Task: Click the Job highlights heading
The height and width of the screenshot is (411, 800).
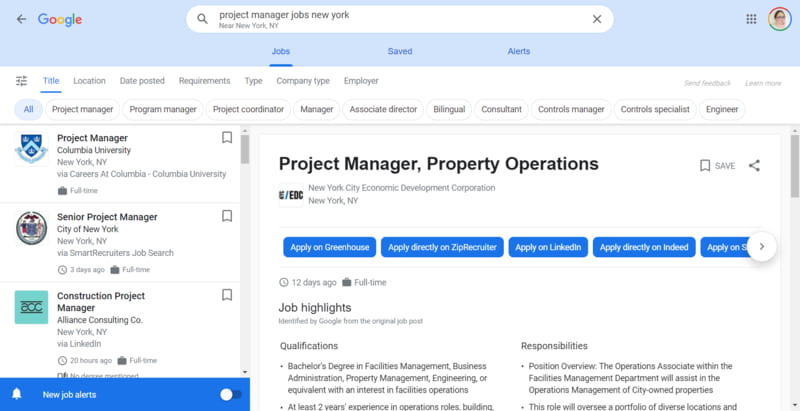Action: [x=315, y=307]
